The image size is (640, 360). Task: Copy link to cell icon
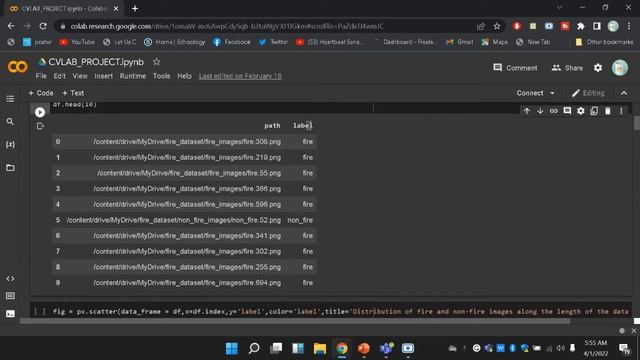tap(553, 111)
